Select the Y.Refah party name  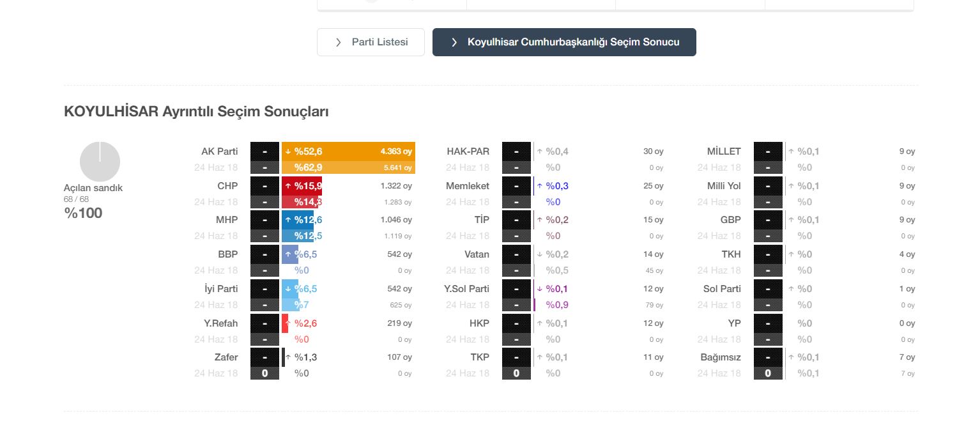click(x=221, y=323)
